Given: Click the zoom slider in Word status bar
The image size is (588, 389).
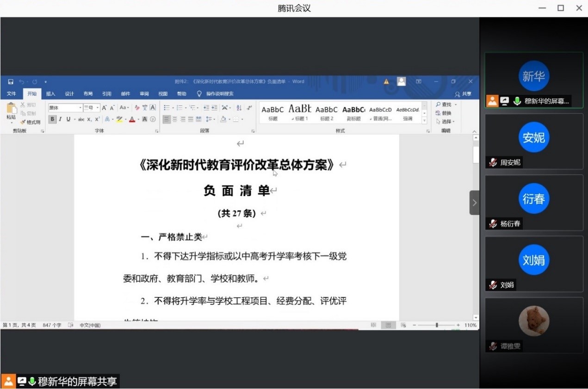Looking at the screenshot, I should tap(436, 325).
